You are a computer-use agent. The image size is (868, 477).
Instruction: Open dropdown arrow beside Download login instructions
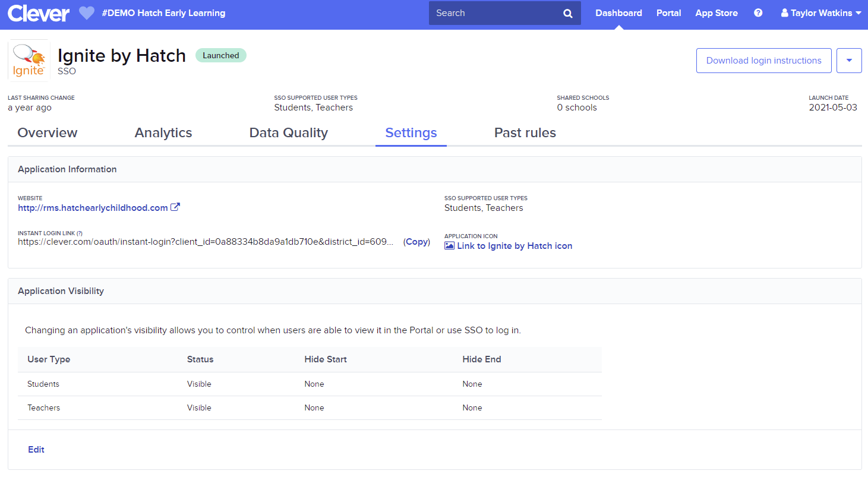click(849, 61)
